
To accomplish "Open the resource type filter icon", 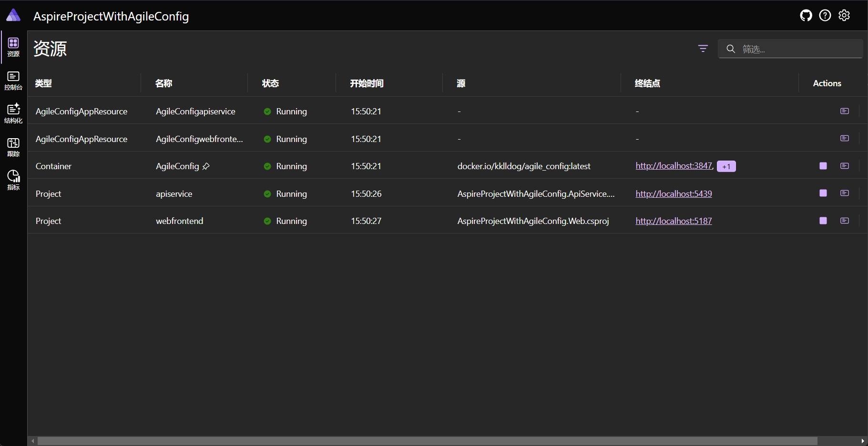I will [703, 49].
